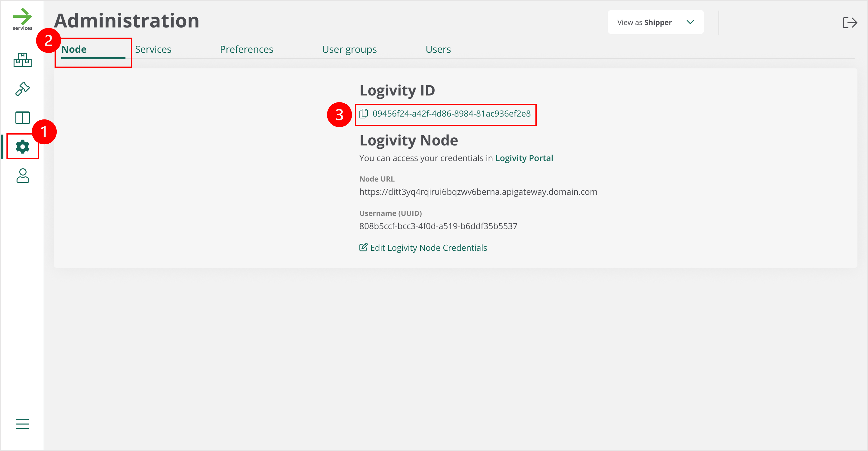Image resolution: width=868 pixels, height=451 pixels.
Task: Open the user profile icon in sidebar
Action: coord(22,176)
